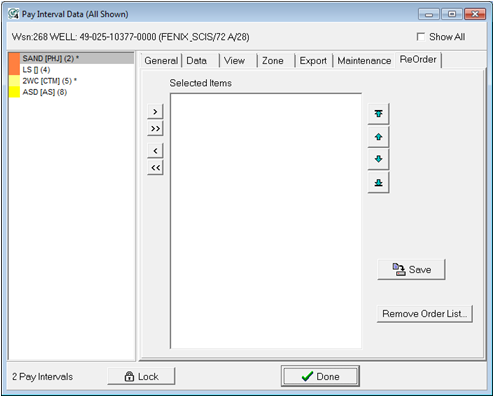
Task: Click inside the Selected Items list box
Action: point(266,221)
